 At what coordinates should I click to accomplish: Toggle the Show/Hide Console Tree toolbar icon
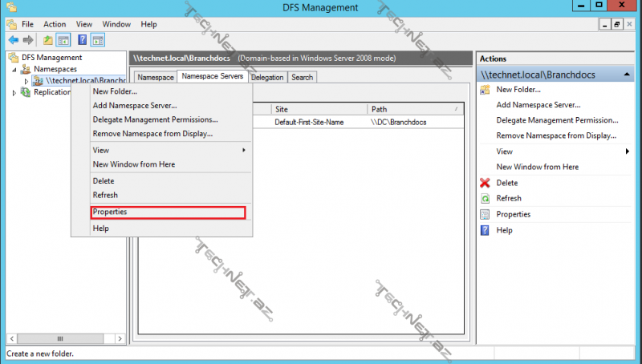tap(63, 40)
